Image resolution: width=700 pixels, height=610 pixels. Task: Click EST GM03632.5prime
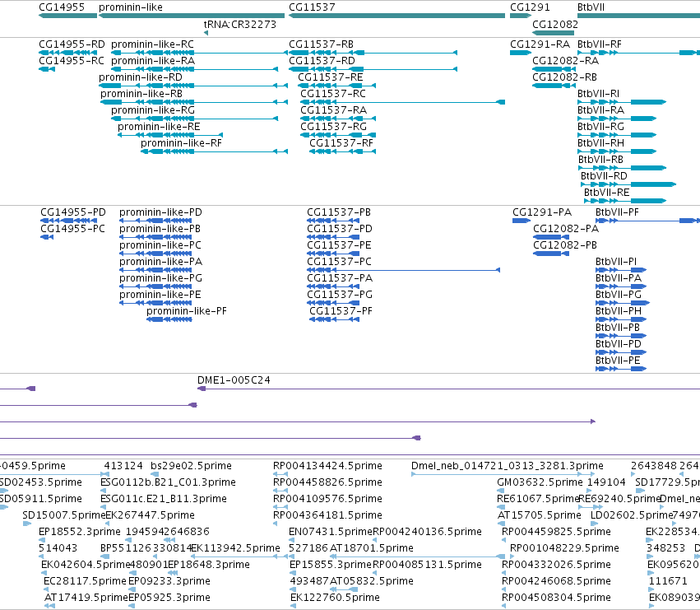(x=540, y=482)
